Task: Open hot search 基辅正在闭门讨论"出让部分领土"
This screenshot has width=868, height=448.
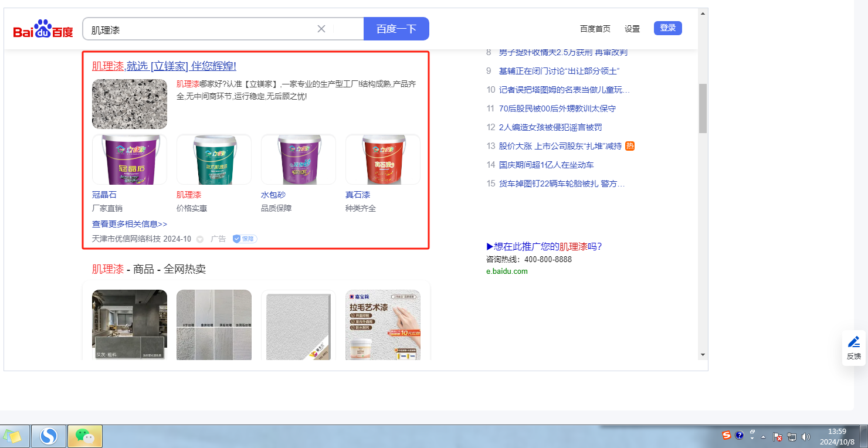Action: coord(560,71)
